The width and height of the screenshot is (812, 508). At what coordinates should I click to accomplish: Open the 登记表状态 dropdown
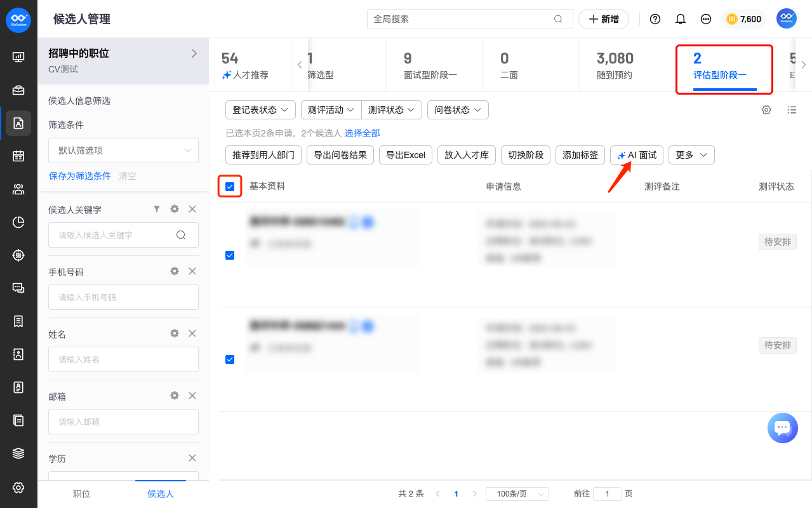coord(260,110)
